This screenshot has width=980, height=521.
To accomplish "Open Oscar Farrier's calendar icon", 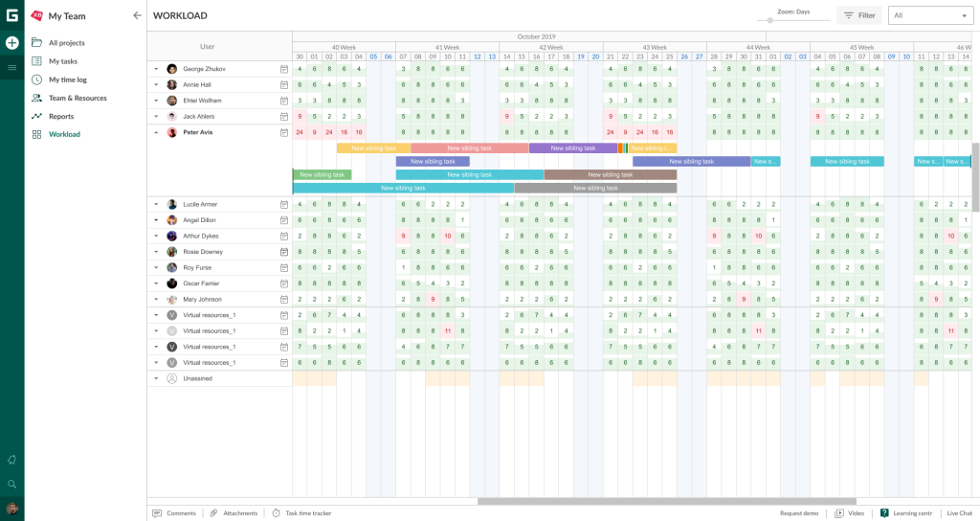I will (283, 283).
